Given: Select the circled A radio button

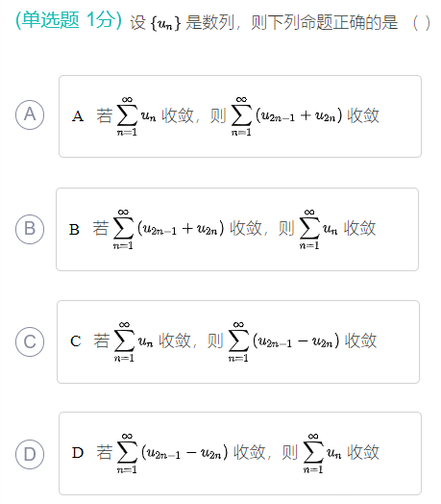Looking at the screenshot, I should tap(30, 114).
